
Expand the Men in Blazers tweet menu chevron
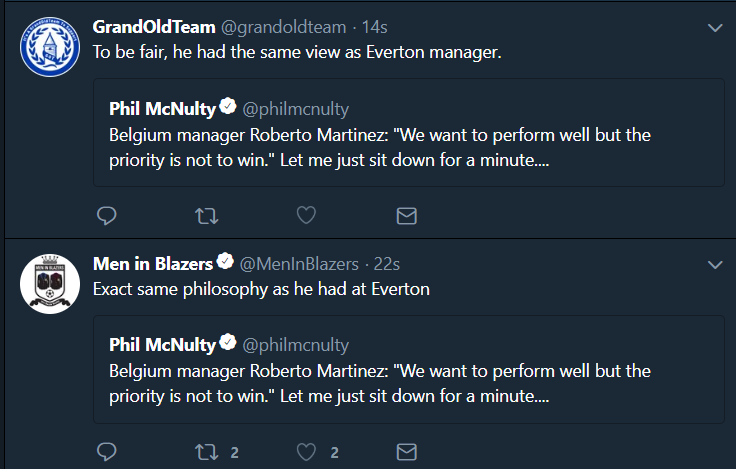click(x=715, y=265)
